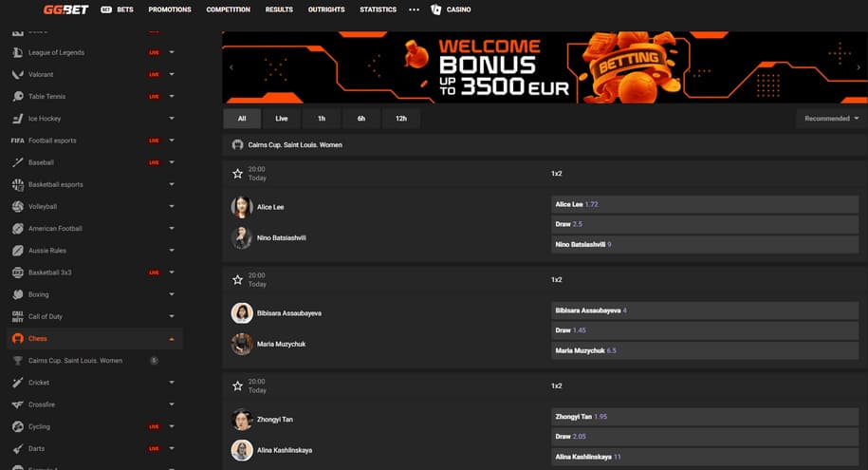Click Nino Batsiashvili player photo

point(241,237)
